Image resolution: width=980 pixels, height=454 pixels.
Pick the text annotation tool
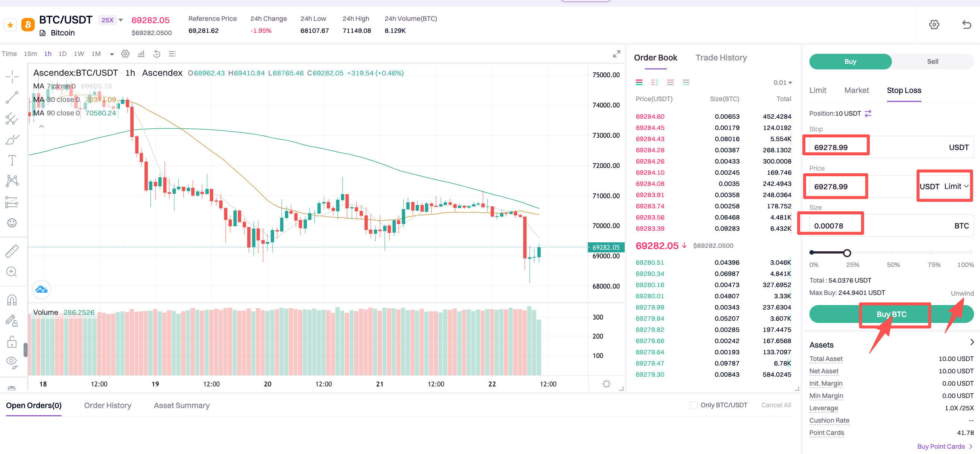coord(12,160)
